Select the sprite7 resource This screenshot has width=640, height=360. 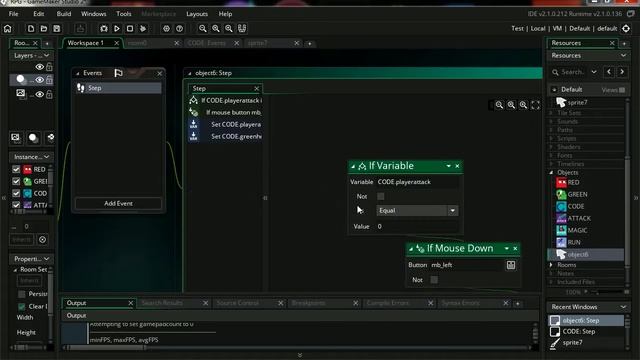click(x=577, y=102)
